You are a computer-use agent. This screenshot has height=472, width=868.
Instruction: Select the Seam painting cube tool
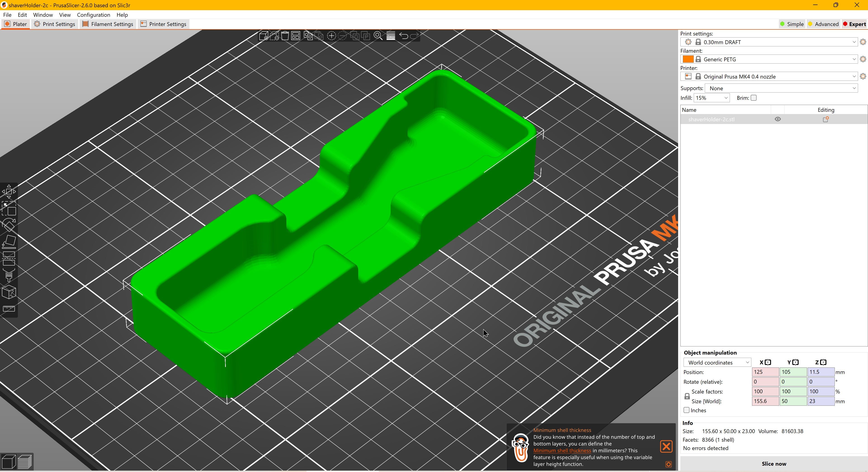point(9,292)
